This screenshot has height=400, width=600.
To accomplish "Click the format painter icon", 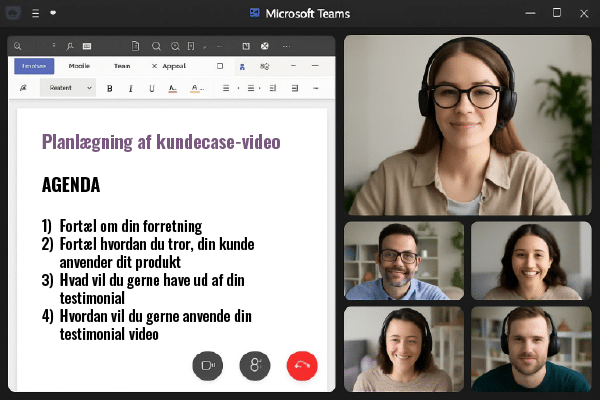I will point(23,88).
